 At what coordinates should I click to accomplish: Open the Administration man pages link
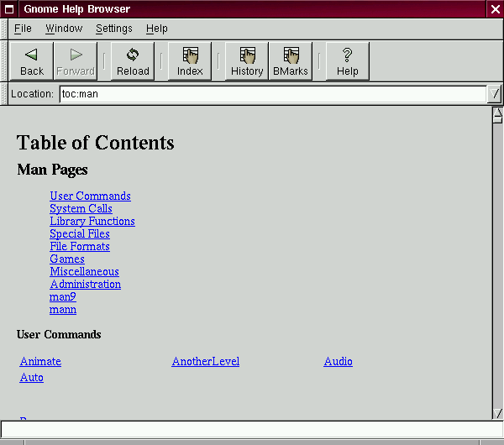[85, 284]
